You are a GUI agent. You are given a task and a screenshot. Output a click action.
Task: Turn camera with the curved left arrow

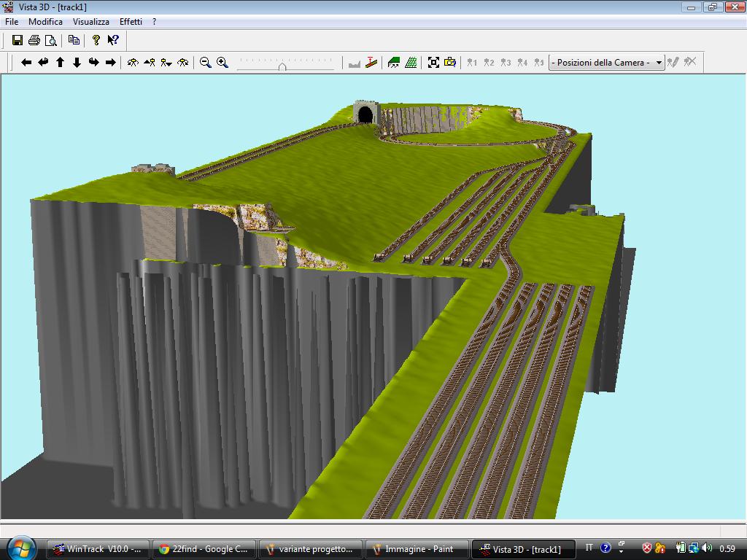[x=43, y=63]
